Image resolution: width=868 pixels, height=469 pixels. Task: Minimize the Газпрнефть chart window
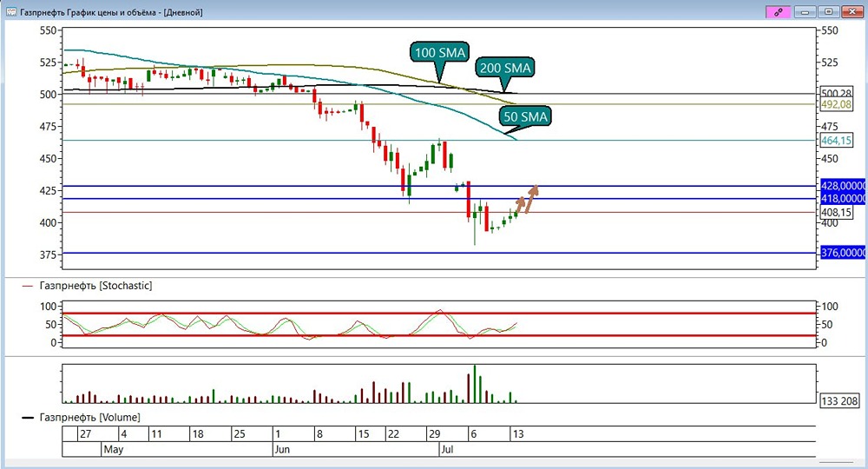(806, 11)
